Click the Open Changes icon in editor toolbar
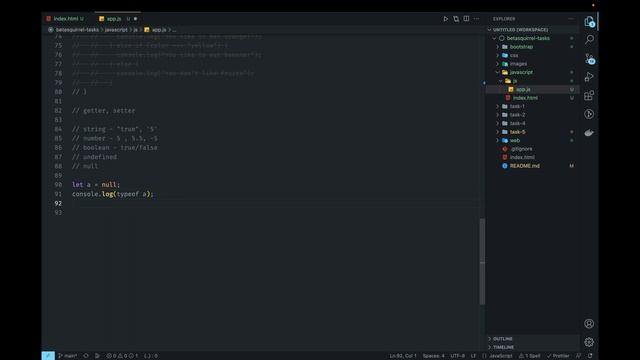The image size is (640, 360). (x=456, y=19)
